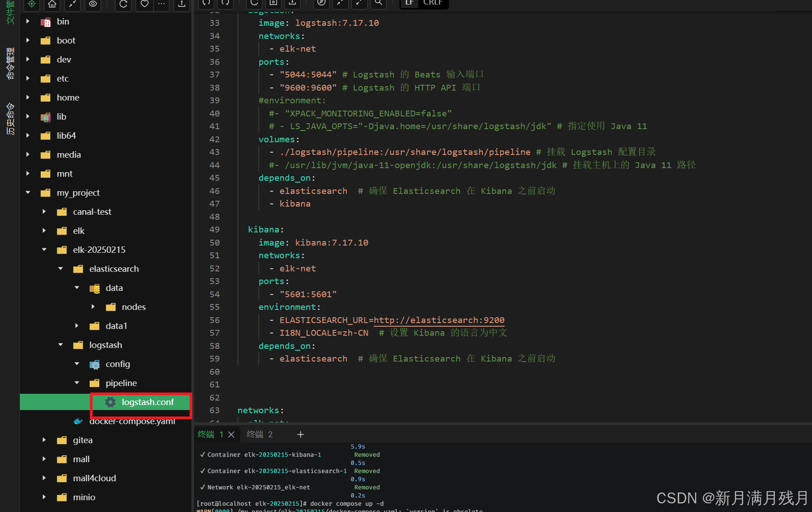Open editor search magnifier
The height and width of the screenshot is (512, 812).
coord(378,3)
